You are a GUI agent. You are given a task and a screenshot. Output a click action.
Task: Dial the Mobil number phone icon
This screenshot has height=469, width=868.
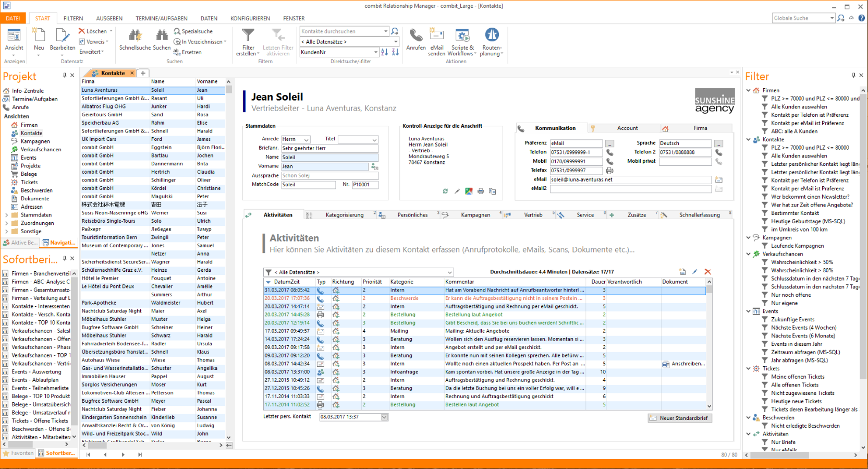pyautogui.click(x=609, y=162)
